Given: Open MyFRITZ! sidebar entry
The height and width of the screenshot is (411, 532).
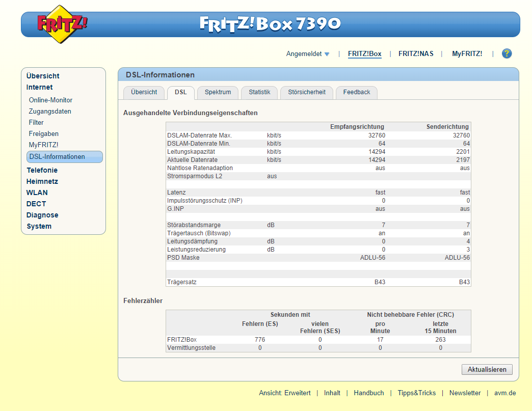Looking at the screenshot, I should [43, 145].
